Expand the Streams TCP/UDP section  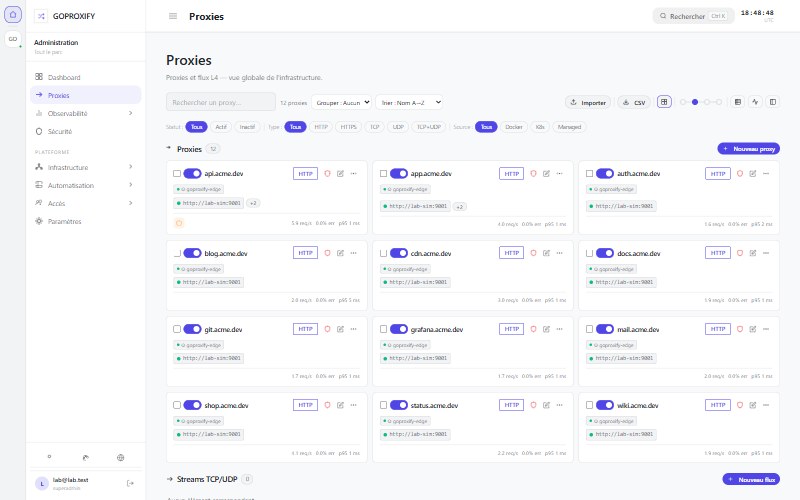point(169,479)
